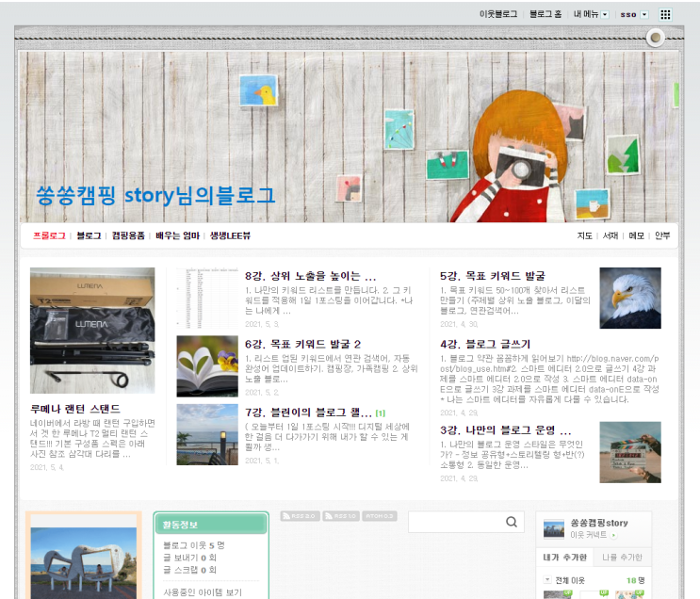The width and height of the screenshot is (700, 599).
Task: Click the 쏭쏭캠핑story widget name
Action: coord(598,523)
